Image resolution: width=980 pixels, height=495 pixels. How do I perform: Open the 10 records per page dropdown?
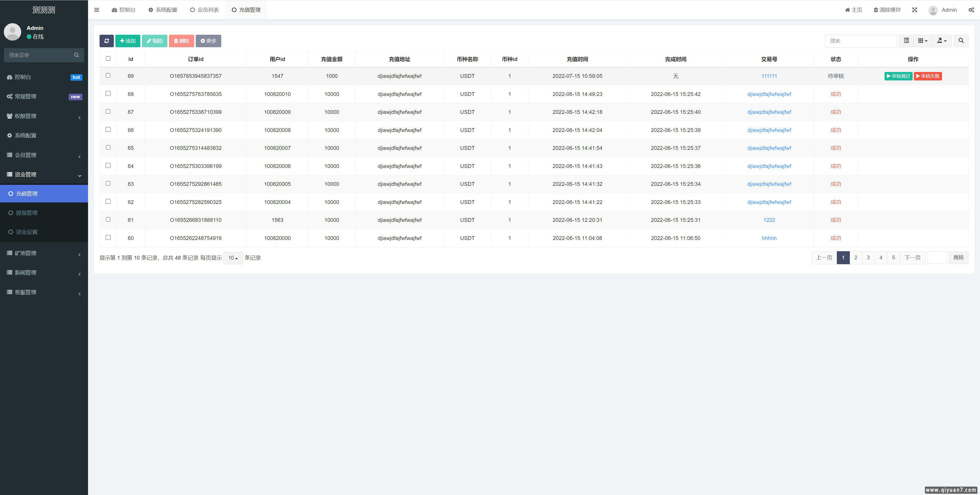tap(233, 258)
